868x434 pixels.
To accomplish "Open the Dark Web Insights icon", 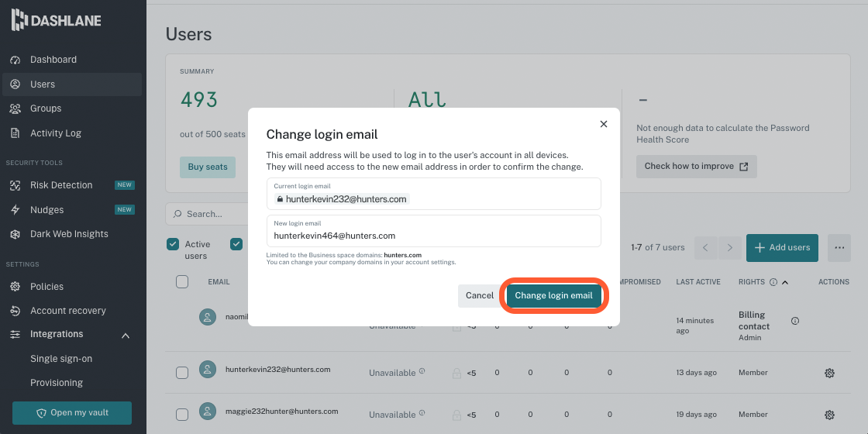I will click(x=15, y=234).
